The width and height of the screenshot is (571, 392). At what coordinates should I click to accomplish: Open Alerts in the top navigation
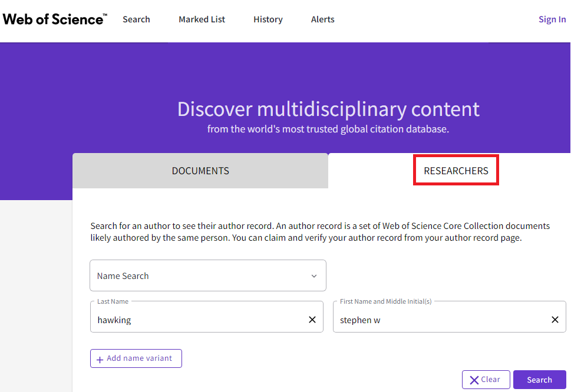[x=323, y=19]
